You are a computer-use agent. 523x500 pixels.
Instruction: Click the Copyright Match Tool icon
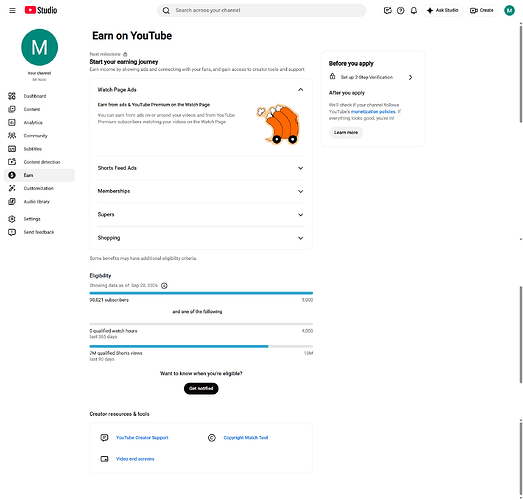point(211,438)
